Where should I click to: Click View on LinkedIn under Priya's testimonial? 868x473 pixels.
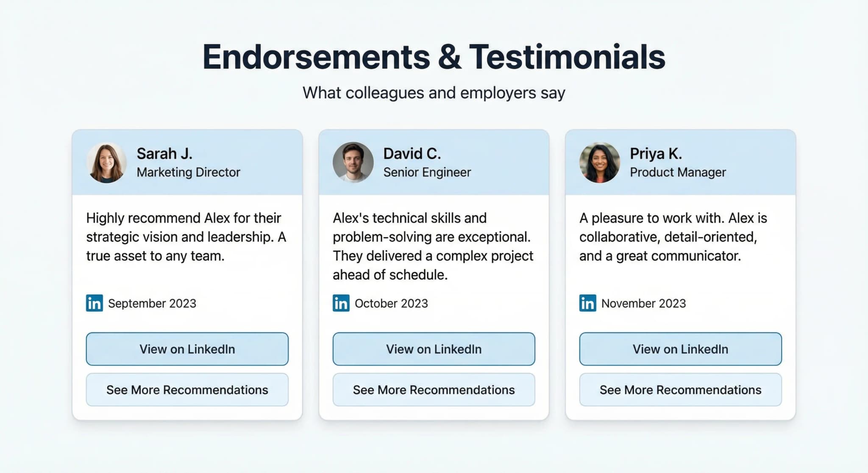coord(680,349)
